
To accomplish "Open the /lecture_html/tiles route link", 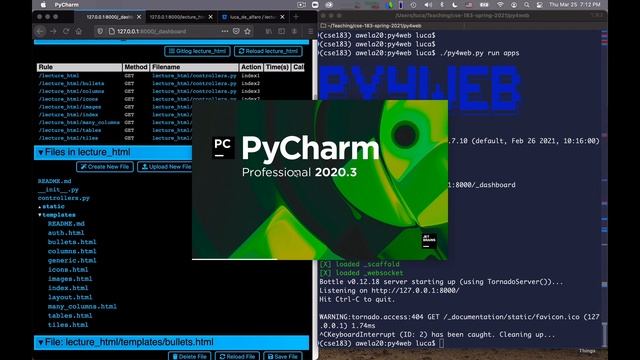I will [68, 138].
